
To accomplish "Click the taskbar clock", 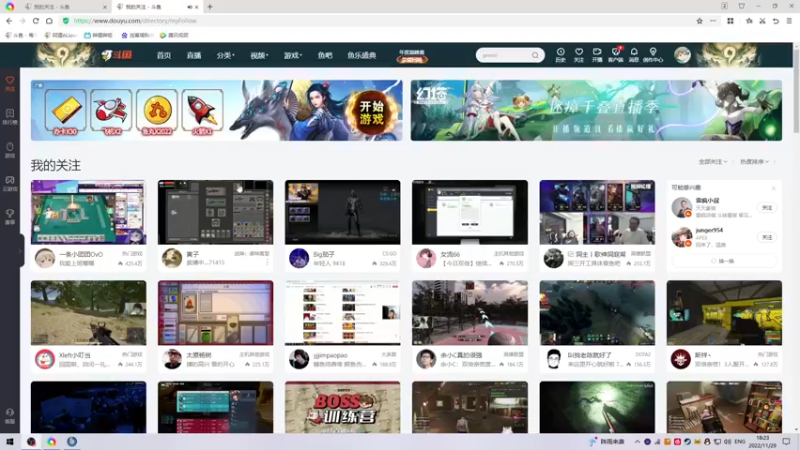I will point(762,441).
